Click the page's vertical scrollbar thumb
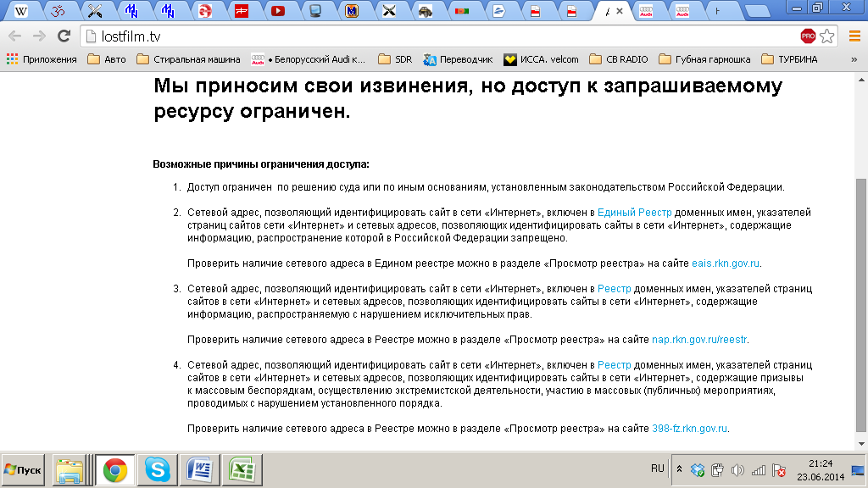Image resolution: width=868 pixels, height=488 pixels. (x=861, y=305)
